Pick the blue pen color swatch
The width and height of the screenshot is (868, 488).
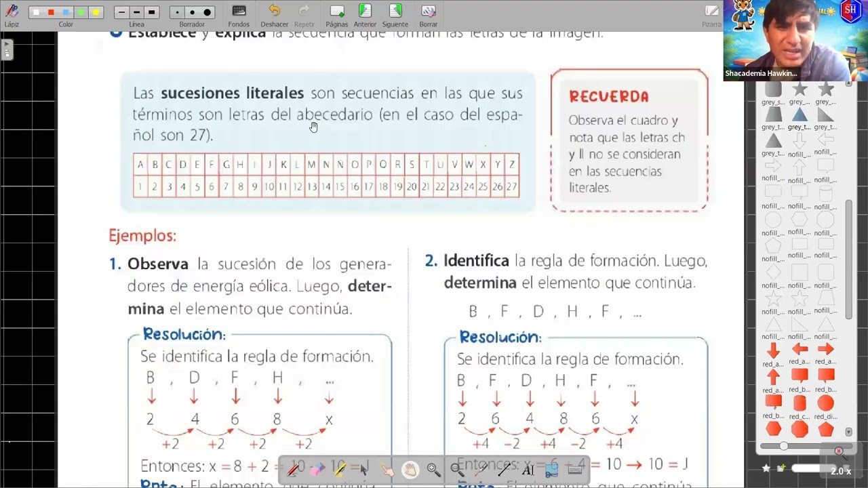coord(66,12)
